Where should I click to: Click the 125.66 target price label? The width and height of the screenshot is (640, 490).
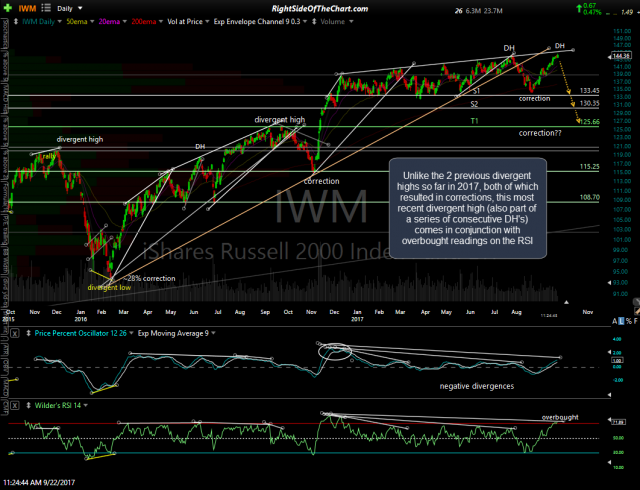pyautogui.click(x=589, y=122)
